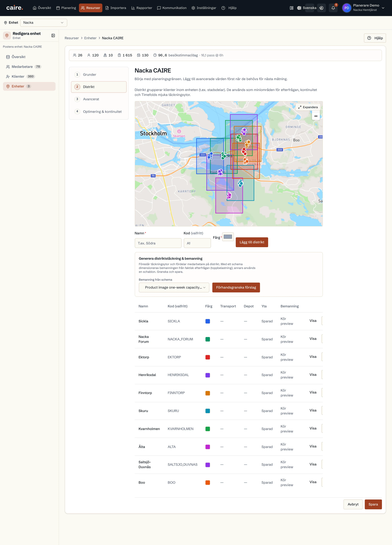
Task: Click the Avbryt button
Action: point(353,504)
